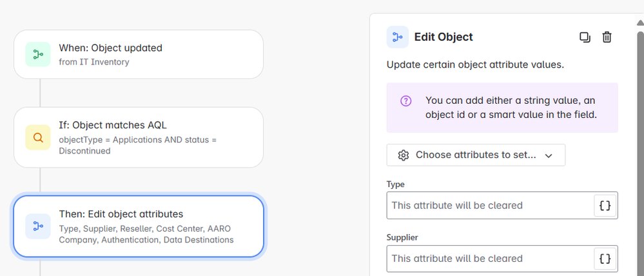The image size is (644, 276).
Task: Expand the Choose attributes chevron arrow
Action: click(x=549, y=155)
